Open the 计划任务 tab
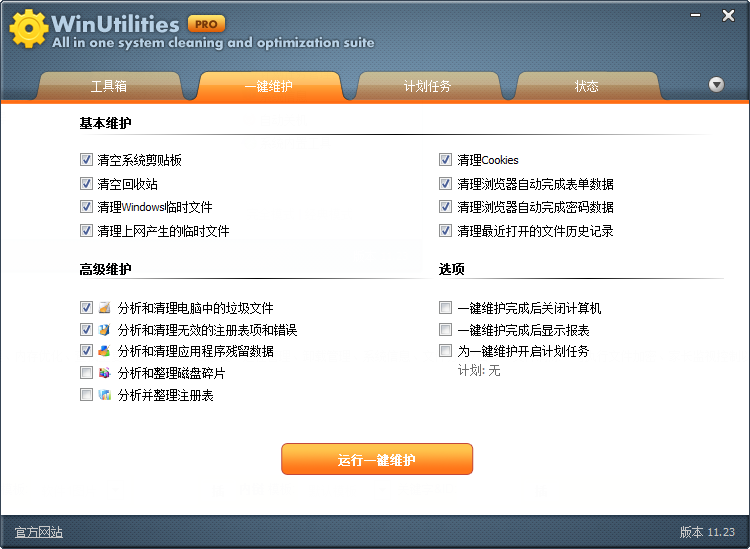Viewport: 750px width, 549px height. coord(428,86)
